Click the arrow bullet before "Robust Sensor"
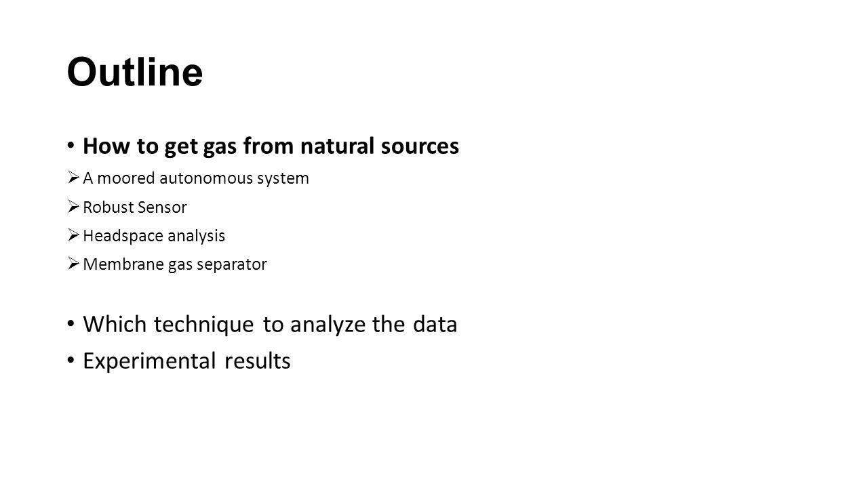 point(73,207)
